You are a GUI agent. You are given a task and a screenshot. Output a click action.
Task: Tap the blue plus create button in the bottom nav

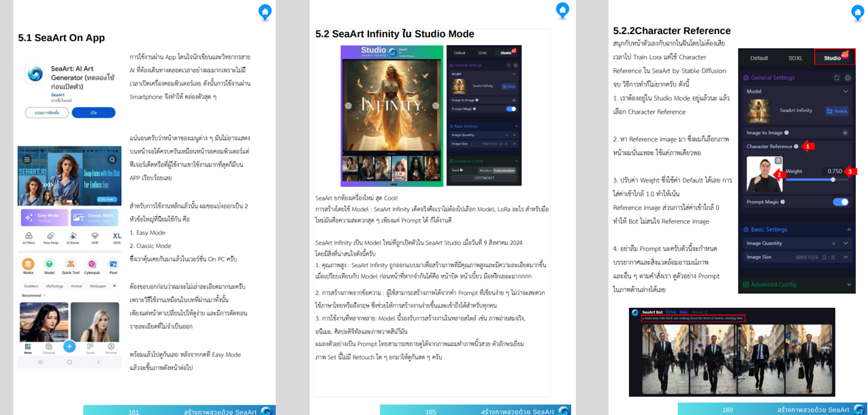69,346
